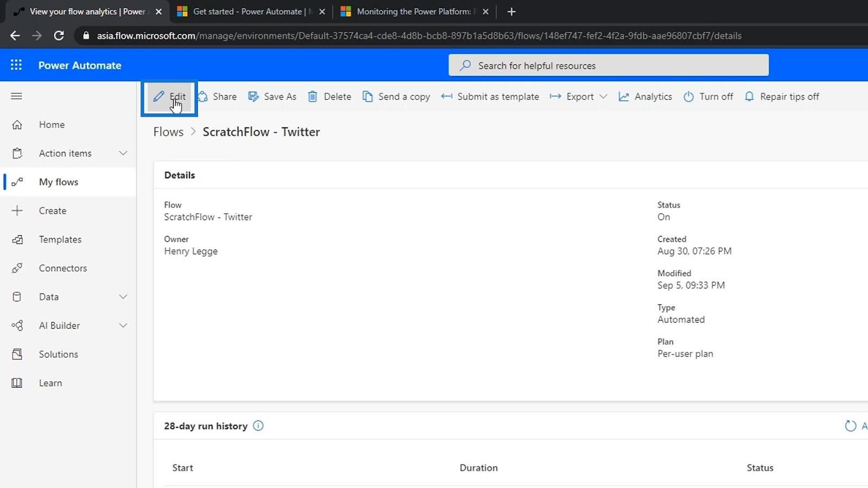Open Connectors in the sidebar
868x488 pixels.
(68, 268)
